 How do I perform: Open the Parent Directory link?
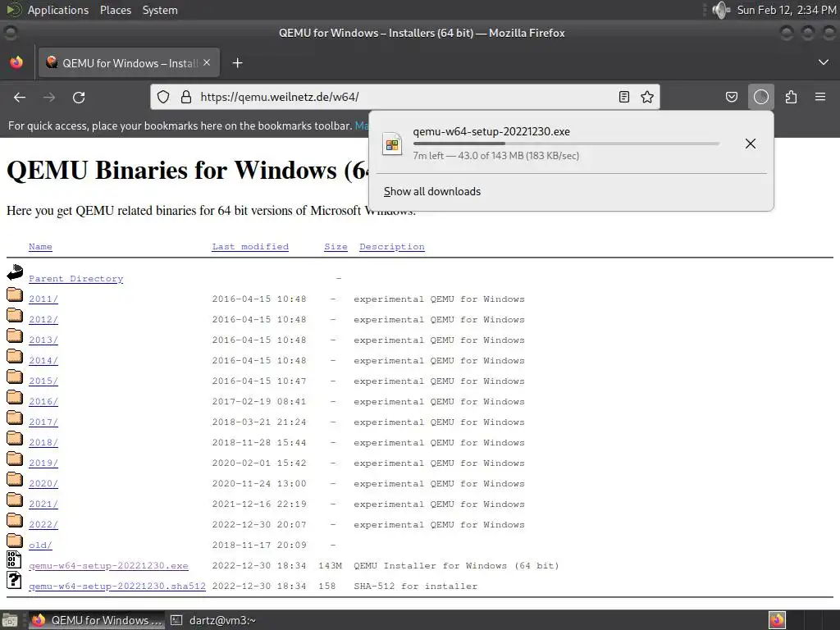76,279
